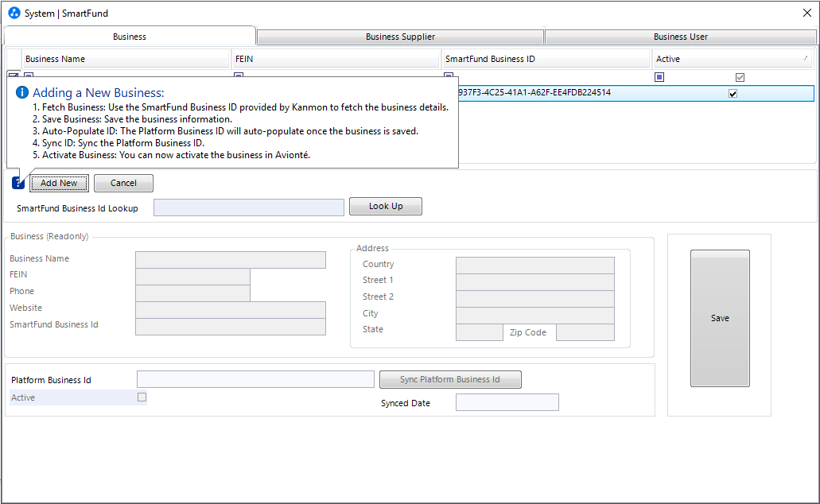This screenshot has height=504, width=820.
Task: Click the Country address field
Action: 535,265
